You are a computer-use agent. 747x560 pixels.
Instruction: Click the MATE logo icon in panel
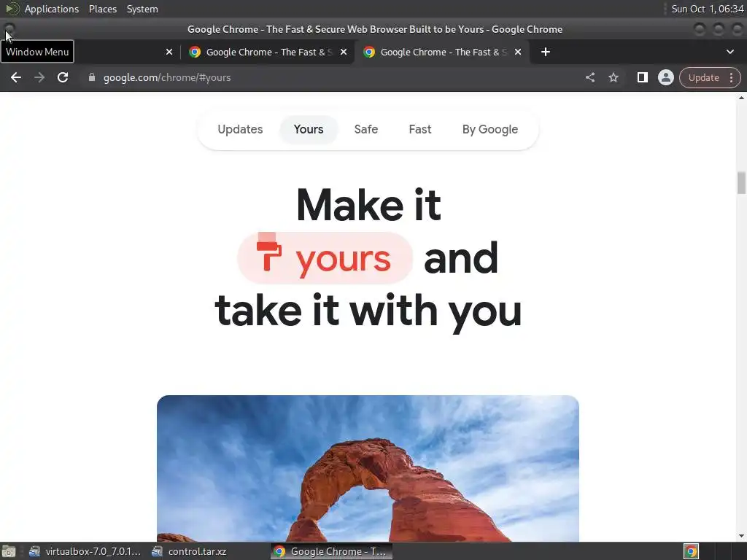(x=12, y=9)
